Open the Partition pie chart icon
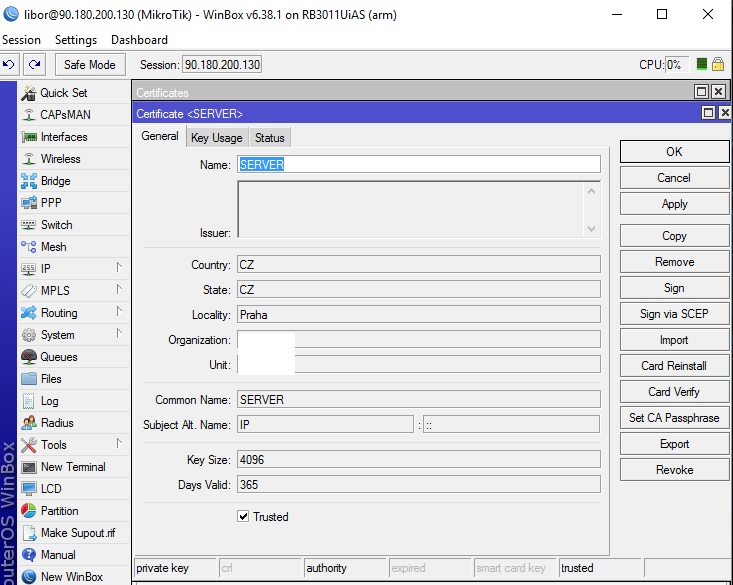This screenshot has width=733, height=585. (x=29, y=511)
